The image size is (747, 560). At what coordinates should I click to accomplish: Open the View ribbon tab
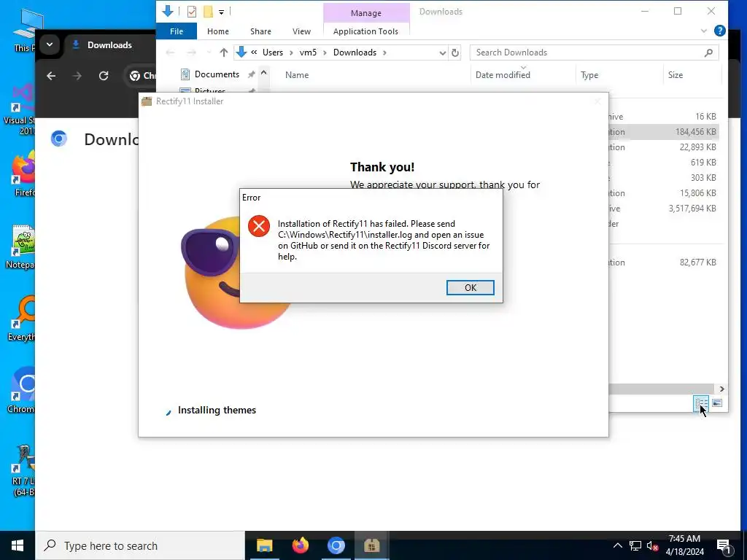point(301,31)
